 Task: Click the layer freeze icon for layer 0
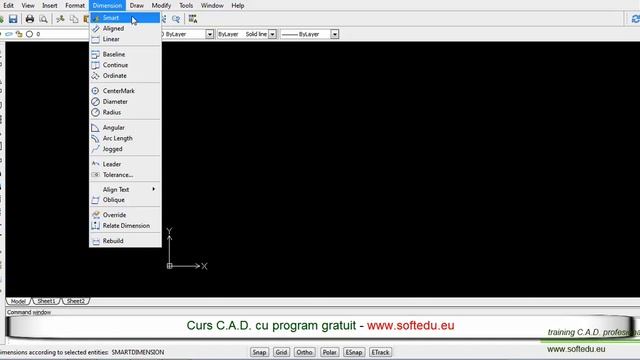click(9, 34)
